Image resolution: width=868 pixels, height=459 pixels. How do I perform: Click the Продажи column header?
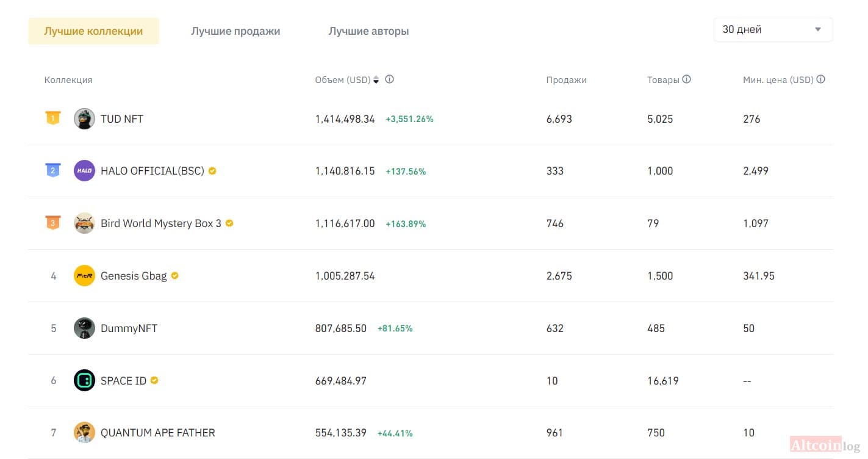(566, 80)
